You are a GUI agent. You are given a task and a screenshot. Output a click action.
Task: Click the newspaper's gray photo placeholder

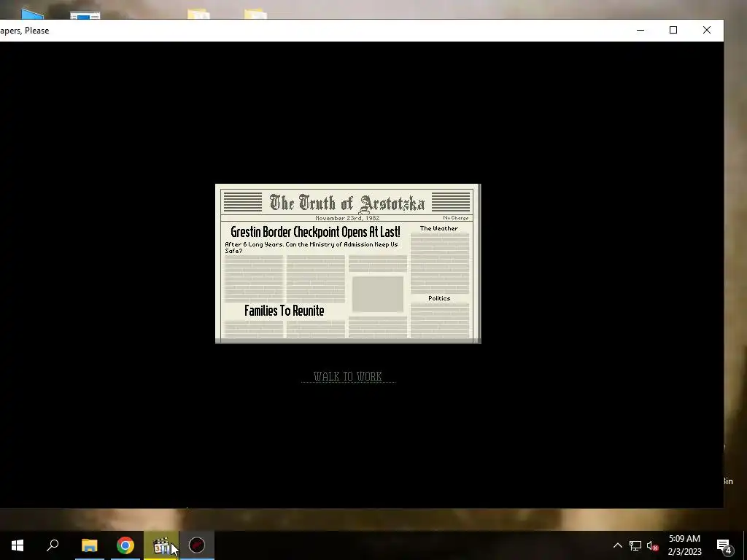378,295
